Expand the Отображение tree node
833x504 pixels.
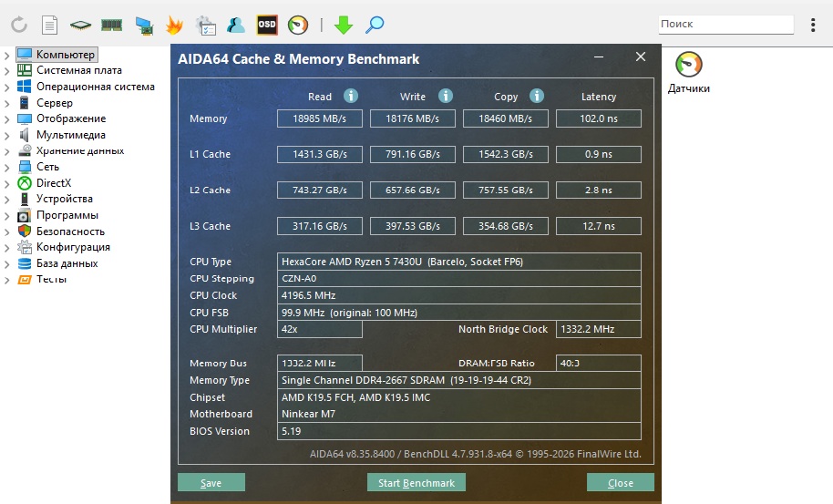pyautogui.click(x=7, y=119)
